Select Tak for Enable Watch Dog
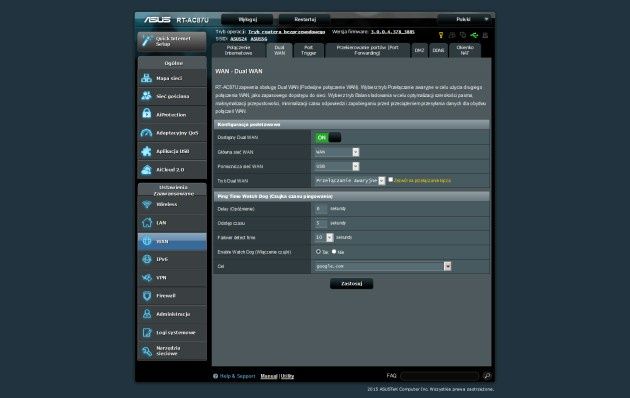 (318, 251)
